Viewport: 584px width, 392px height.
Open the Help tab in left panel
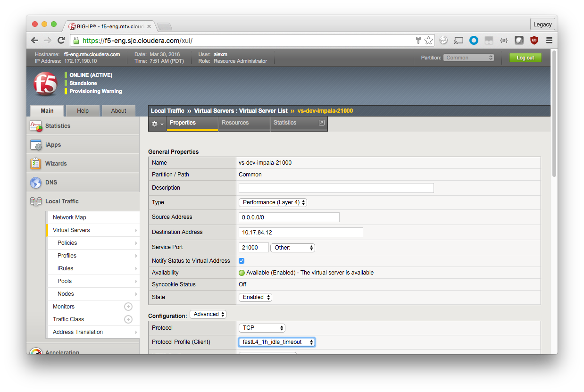pyautogui.click(x=83, y=111)
